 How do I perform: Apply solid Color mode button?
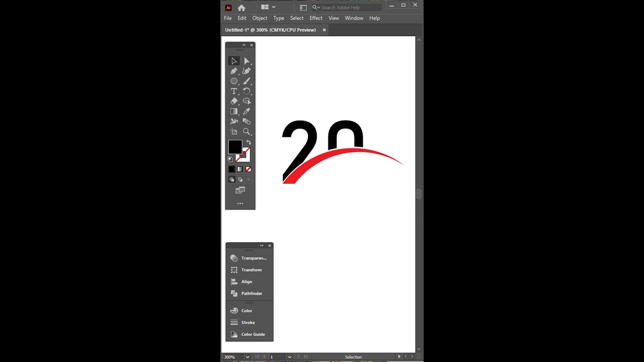click(x=231, y=169)
